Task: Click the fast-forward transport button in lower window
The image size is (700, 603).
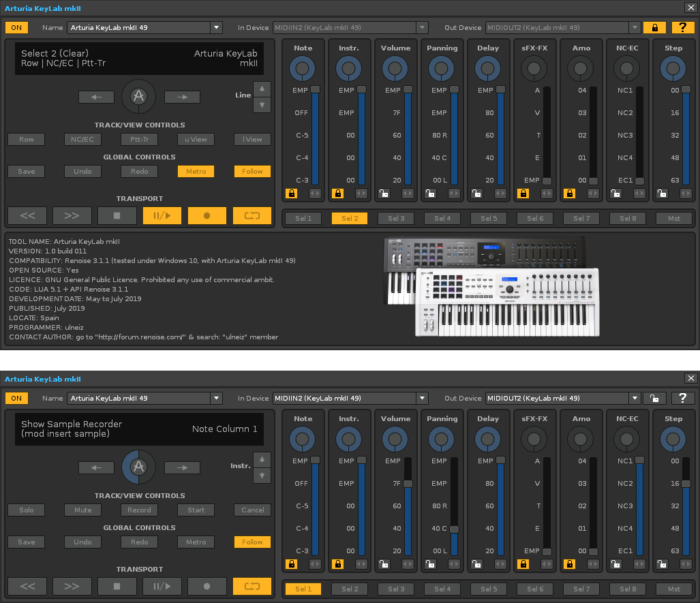Action: click(x=72, y=586)
